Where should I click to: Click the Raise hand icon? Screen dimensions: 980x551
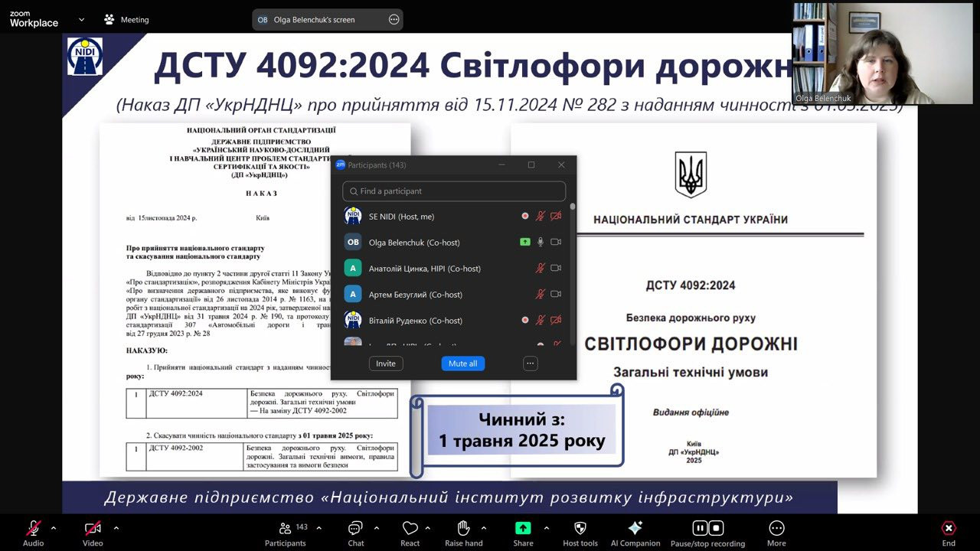463,528
